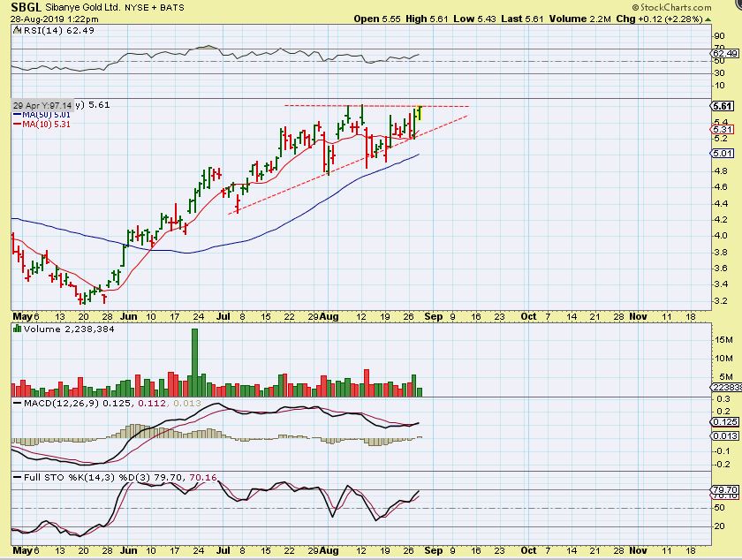Click the NYSE + BATS exchange label

(x=154, y=8)
